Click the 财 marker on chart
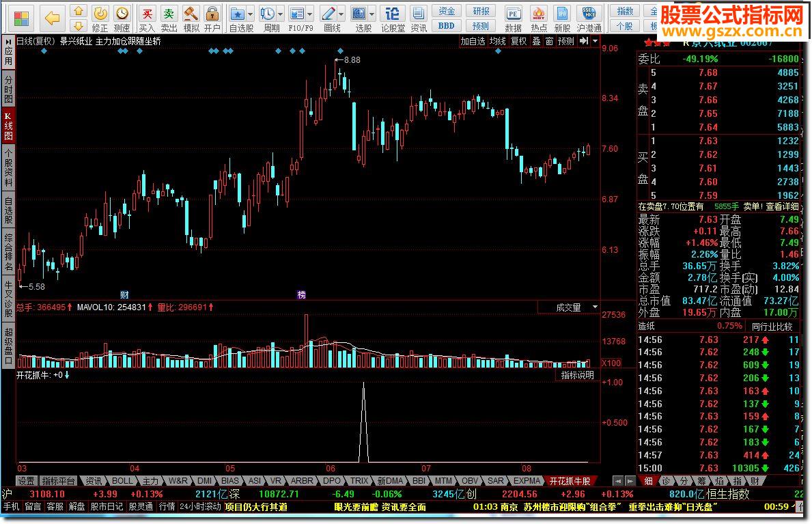The height and width of the screenshot is (524, 812). (x=124, y=295)
